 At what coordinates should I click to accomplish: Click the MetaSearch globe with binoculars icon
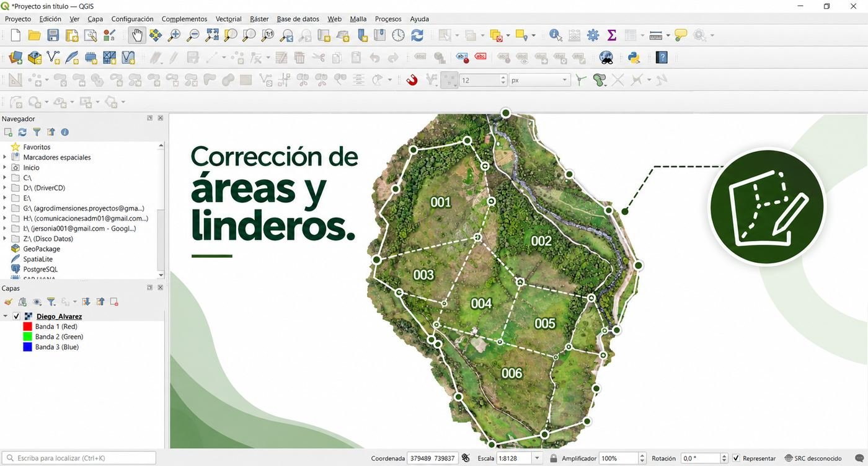606,58
